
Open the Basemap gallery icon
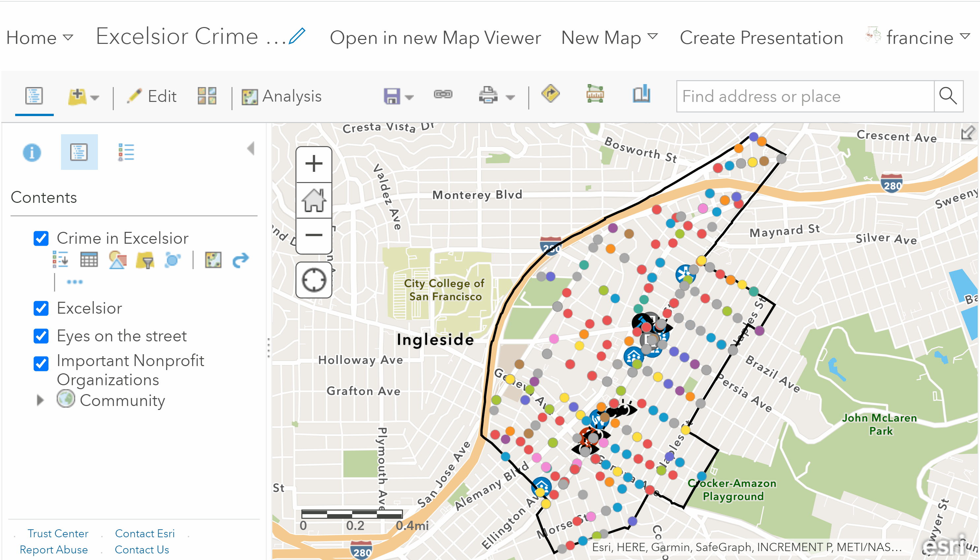click(207, 96)
